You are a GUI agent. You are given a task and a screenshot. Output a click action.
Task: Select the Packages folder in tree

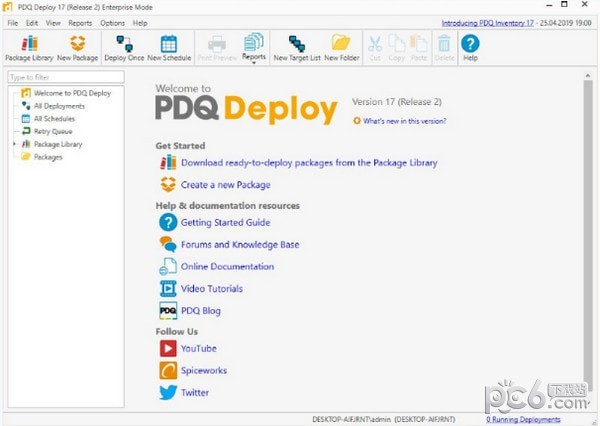click(48, 157)
